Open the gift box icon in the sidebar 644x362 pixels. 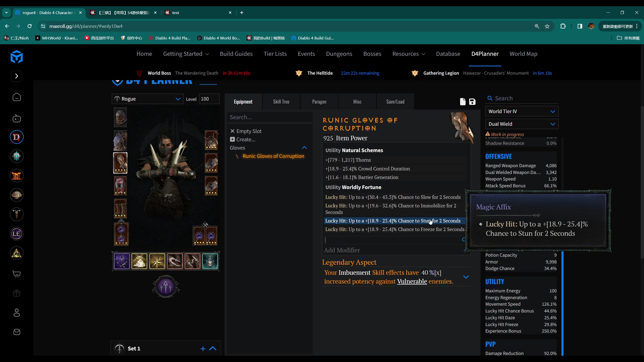pyautogui.click(x=17, y=293)
